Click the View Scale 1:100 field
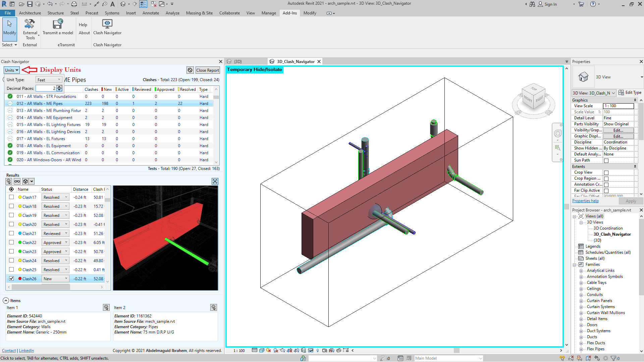 click(618, 106)
